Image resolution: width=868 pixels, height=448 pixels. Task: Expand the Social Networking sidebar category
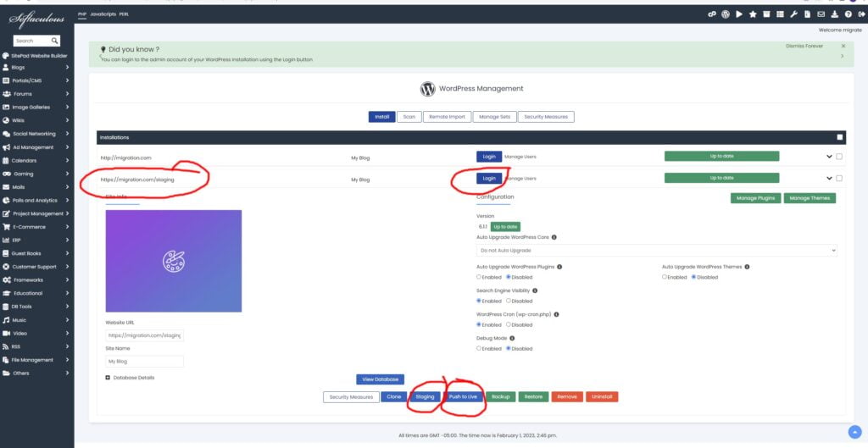point(67,134)
